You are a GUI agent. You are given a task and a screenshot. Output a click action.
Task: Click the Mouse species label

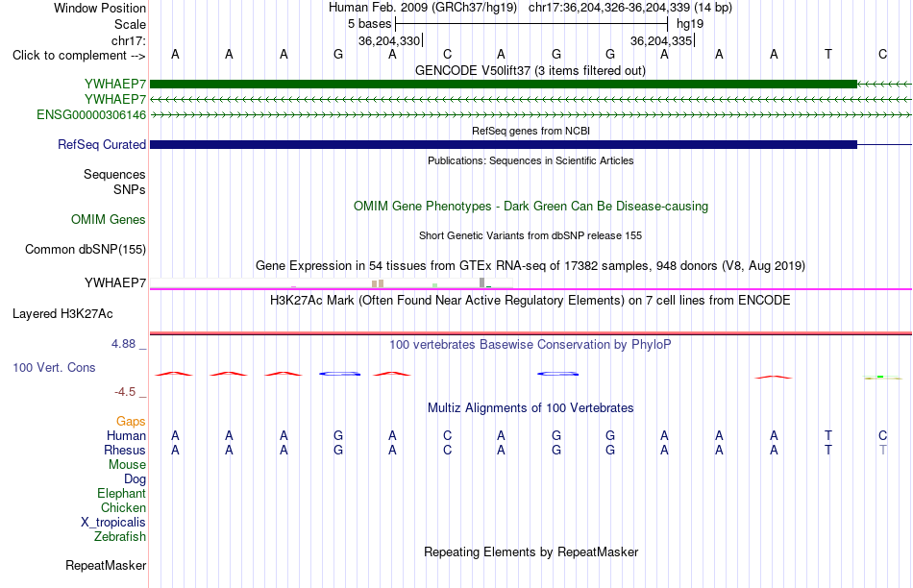(127, 465)
